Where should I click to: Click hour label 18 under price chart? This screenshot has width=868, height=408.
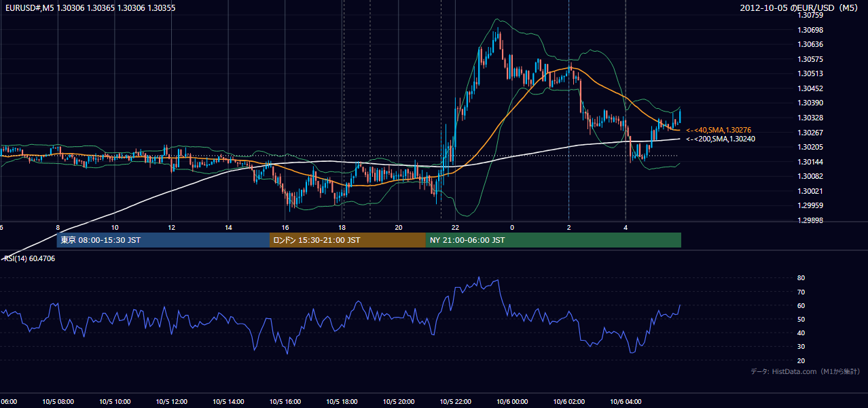[342, 227]
